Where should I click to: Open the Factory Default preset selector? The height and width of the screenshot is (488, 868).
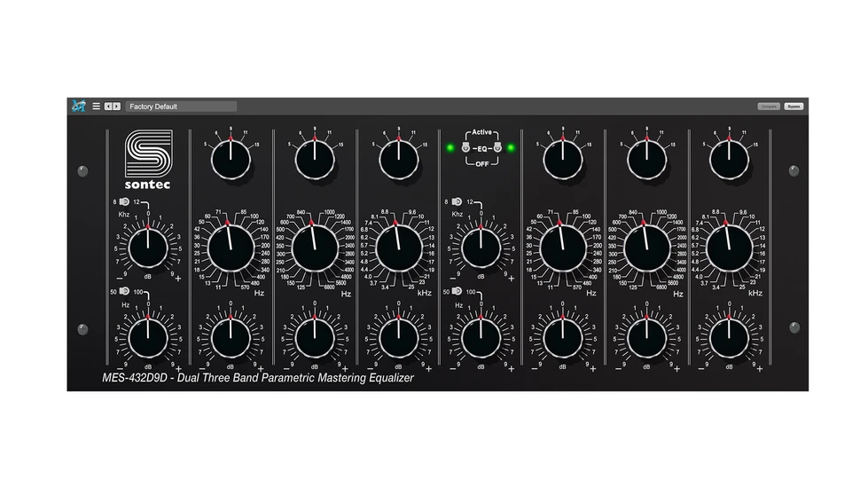click(181, 106)
